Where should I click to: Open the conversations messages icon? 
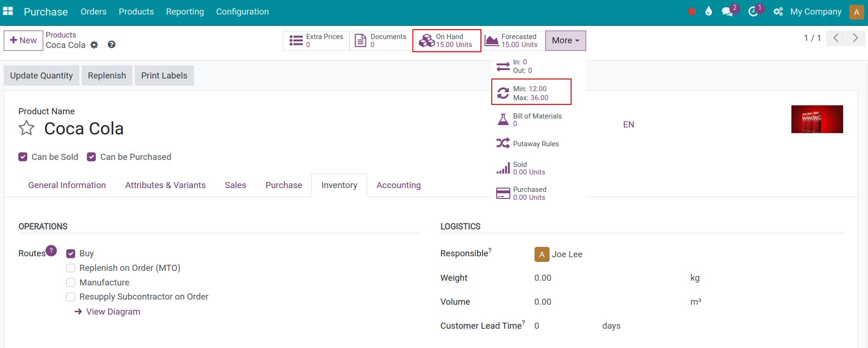[728, 12]
